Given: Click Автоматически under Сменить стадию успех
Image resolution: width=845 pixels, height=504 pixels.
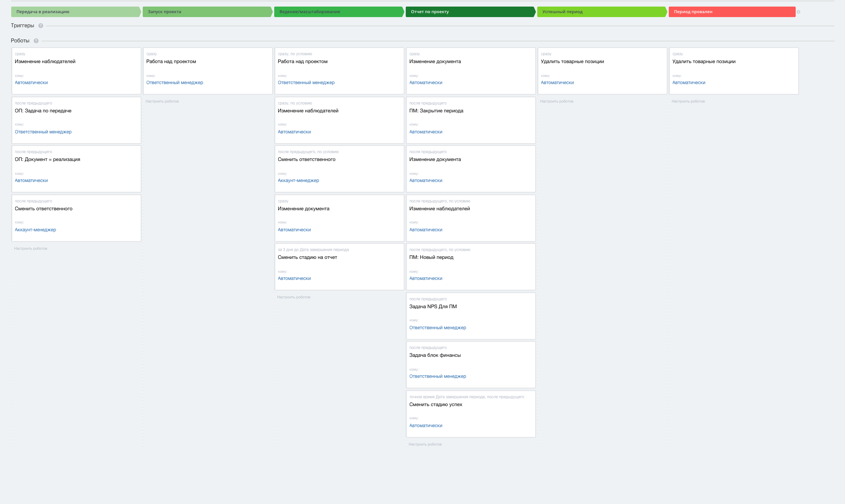Looking at the screenshot, I should click(x=426, y=426).
